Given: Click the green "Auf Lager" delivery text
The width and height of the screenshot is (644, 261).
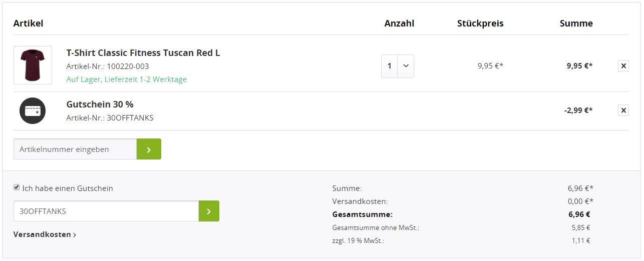Looking at the screenshot, I should pos(126,79).
